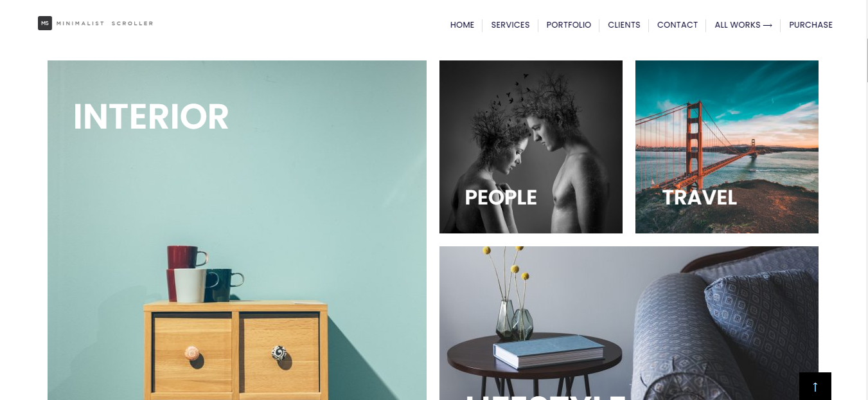Click the Golden Gate bridge photo

727,147
